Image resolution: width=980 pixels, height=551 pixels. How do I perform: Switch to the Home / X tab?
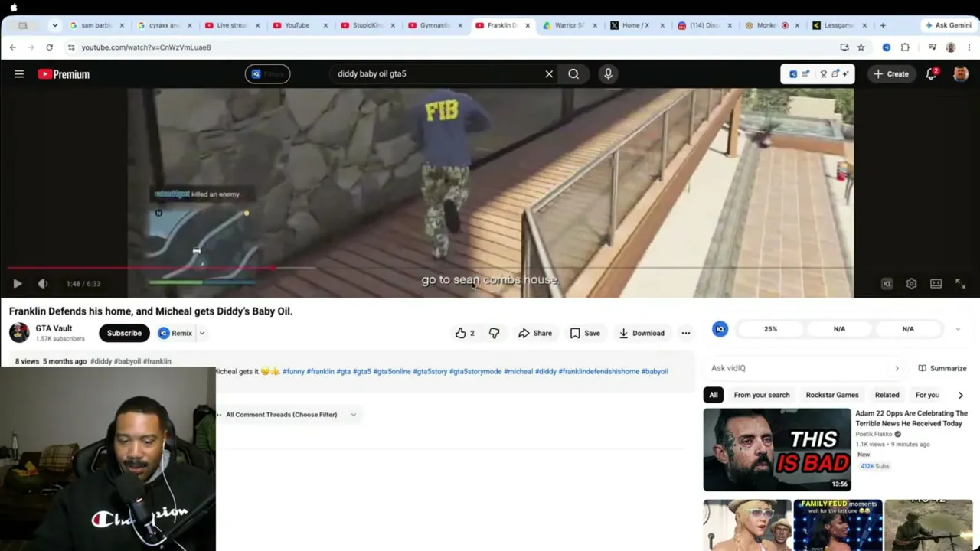(635, 25)
